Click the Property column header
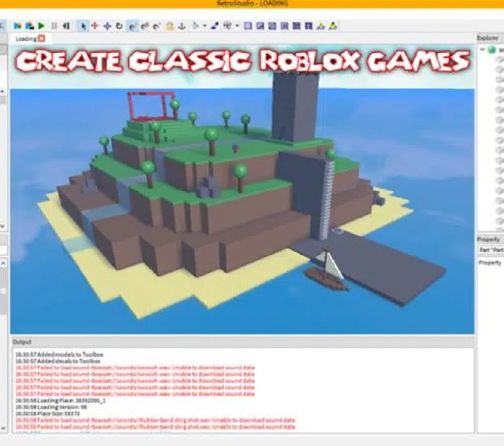504x446 pixels. point(489,263)
